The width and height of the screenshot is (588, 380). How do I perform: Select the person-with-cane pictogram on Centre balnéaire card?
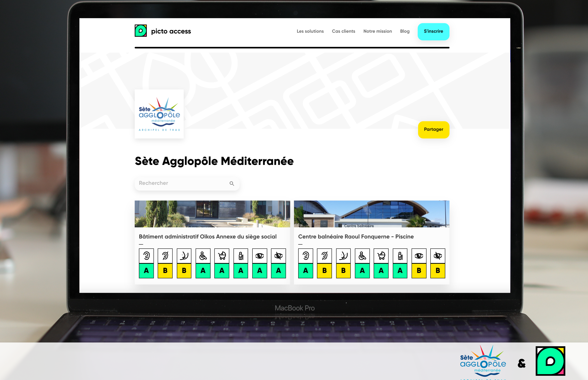[x=400, y=256]
